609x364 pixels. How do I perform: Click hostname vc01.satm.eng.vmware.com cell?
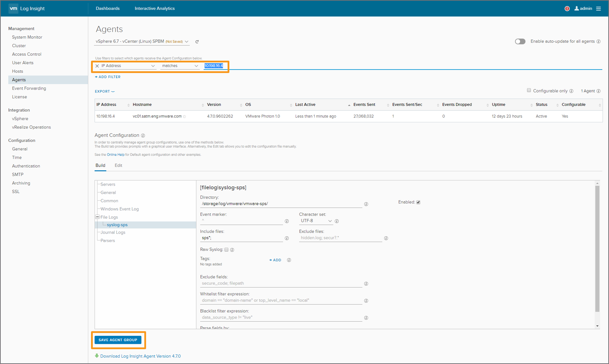coord(157,116)
